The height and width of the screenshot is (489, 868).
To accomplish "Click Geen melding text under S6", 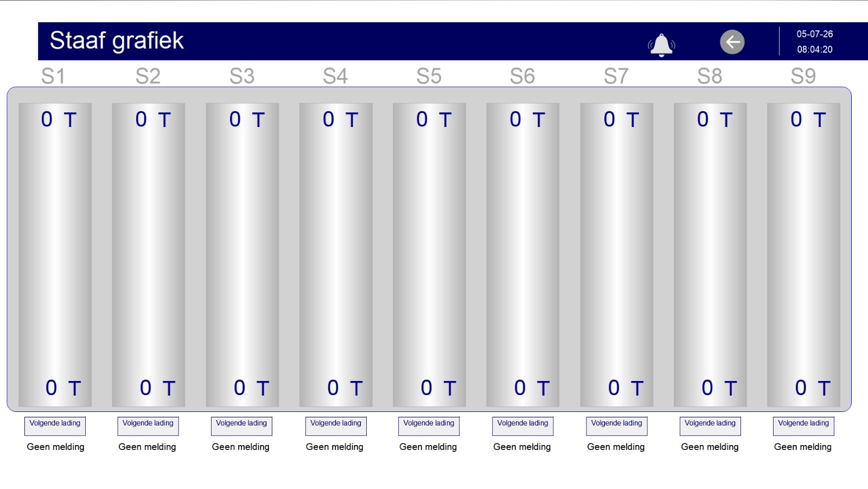I will click(522, 447).
